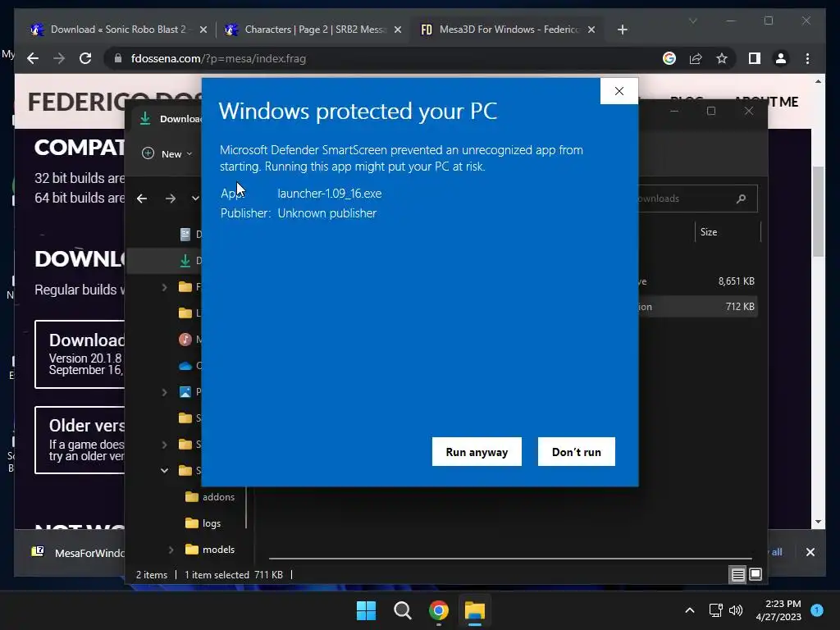
Task: Select the Mesa3D For Windows tab
Action: point(508,30)
